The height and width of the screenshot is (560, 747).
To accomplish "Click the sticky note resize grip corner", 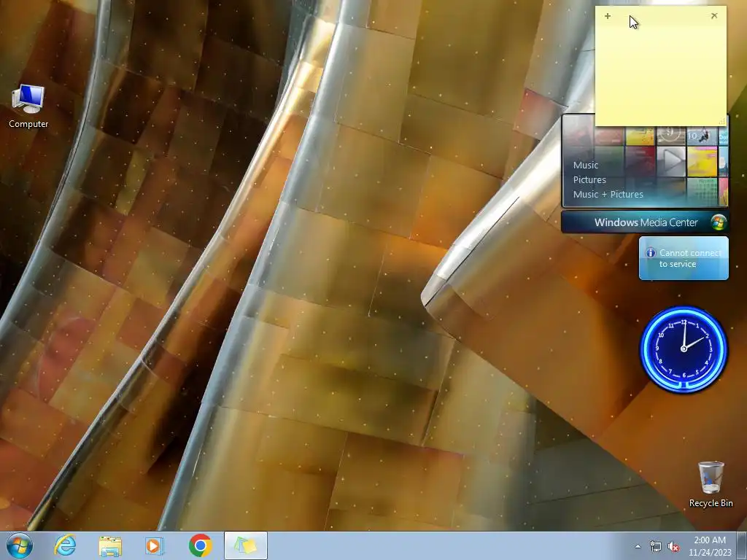I will [x=722, y=122].
